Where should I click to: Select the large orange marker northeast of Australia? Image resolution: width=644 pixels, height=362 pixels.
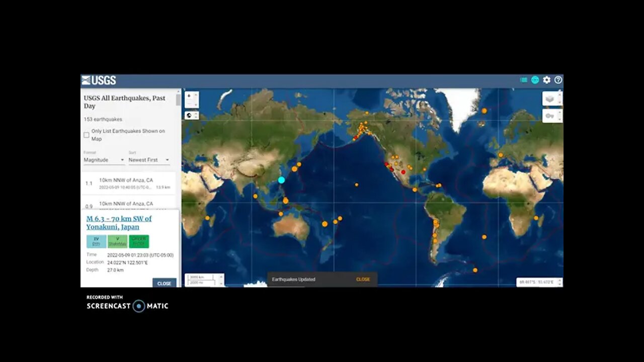[325, 224]
